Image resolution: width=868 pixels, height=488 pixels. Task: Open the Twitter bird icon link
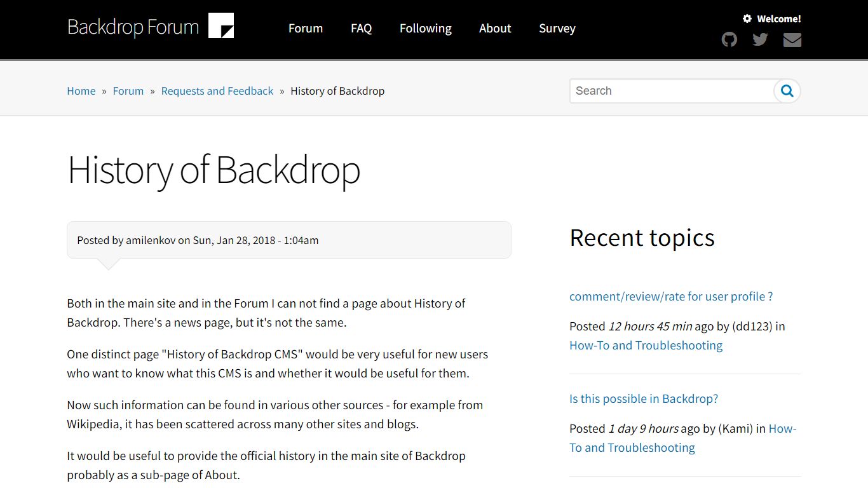760,40
